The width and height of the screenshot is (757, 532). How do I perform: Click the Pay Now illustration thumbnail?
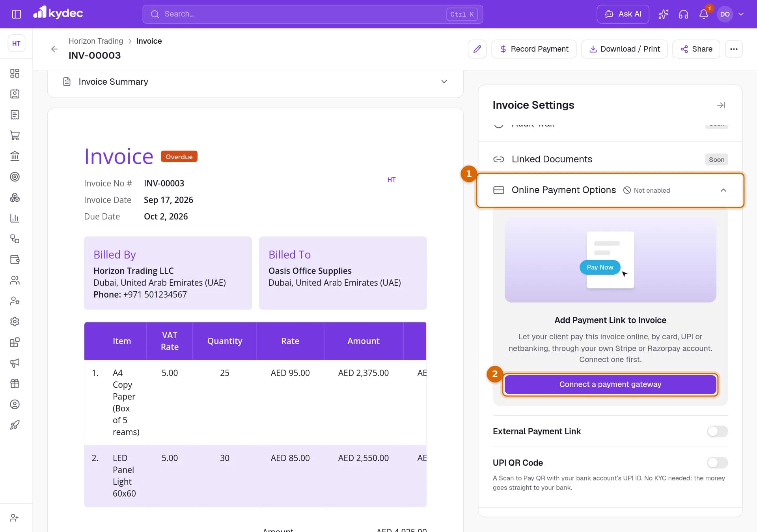pos(610,260)
